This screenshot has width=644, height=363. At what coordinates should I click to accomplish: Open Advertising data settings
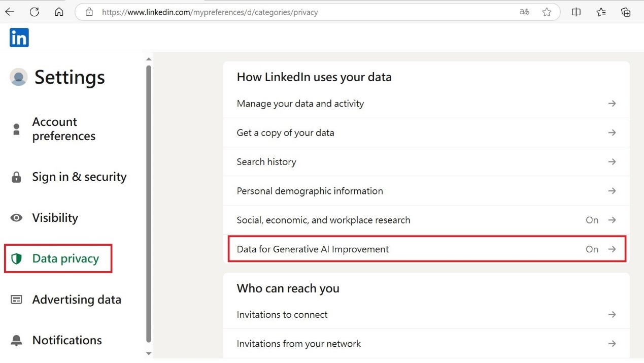pyautogui.click(x=77, y=300)
